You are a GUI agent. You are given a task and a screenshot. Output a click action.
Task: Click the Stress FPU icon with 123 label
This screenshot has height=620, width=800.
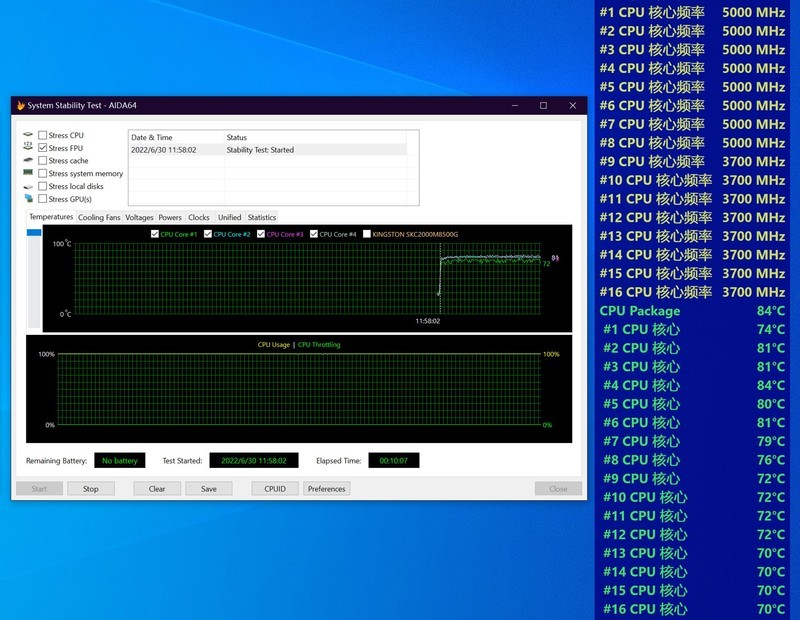(27, 147)
